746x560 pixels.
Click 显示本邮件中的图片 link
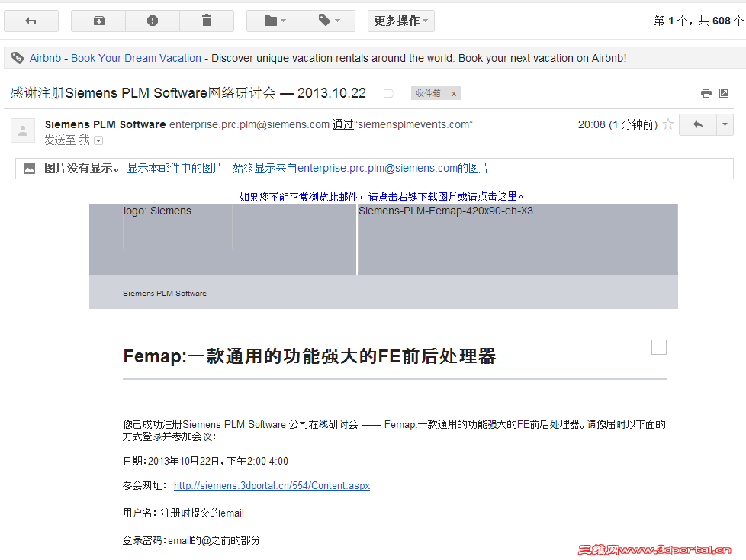pos(175,169)
